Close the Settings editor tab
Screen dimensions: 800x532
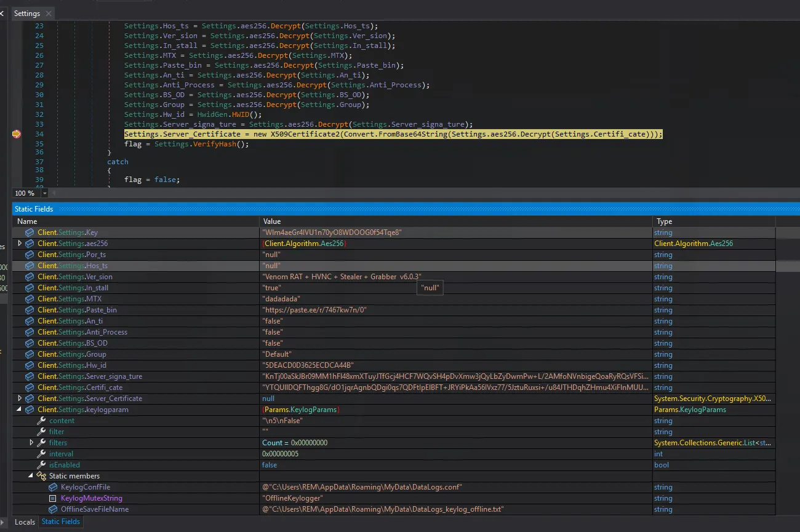pyautogui.click(x=49, y=14)
